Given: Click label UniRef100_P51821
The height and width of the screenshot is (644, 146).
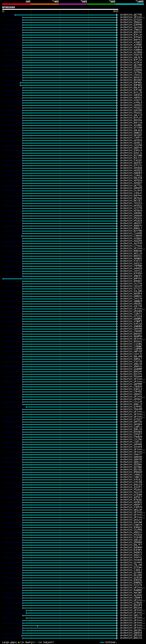Looking at the screenshot, I should (x=131, y=218).
